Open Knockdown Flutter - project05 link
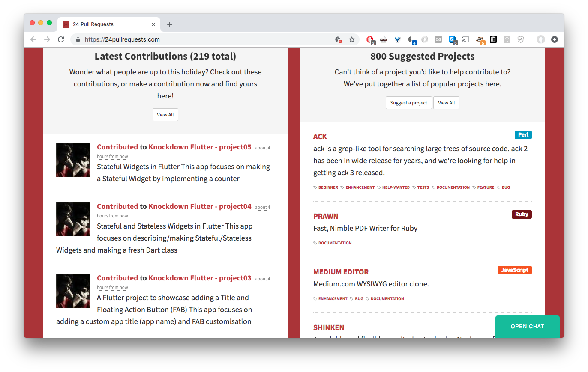 coord(200,147)
